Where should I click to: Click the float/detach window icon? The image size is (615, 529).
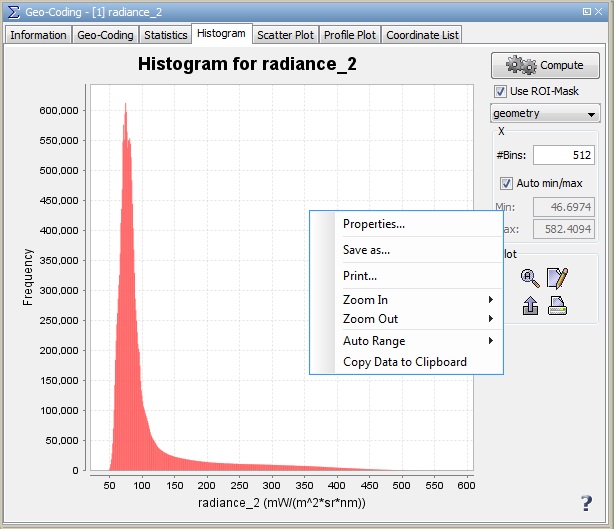pyautogui.click(x=585, y=10)
